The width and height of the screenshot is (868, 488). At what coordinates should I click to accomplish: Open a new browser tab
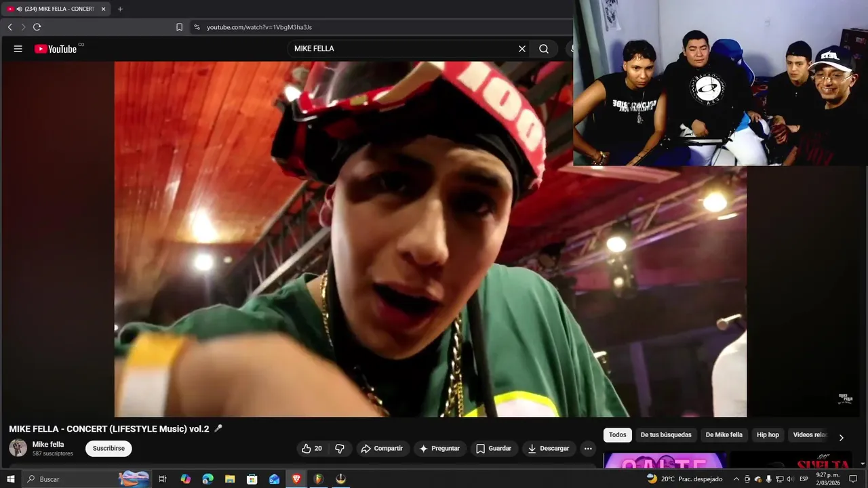(x=120, y=9)
